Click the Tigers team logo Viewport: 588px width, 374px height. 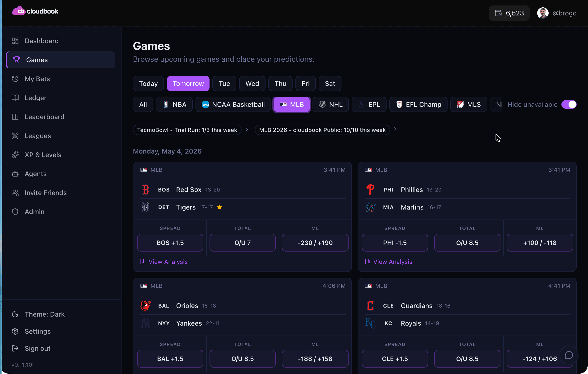145,207
